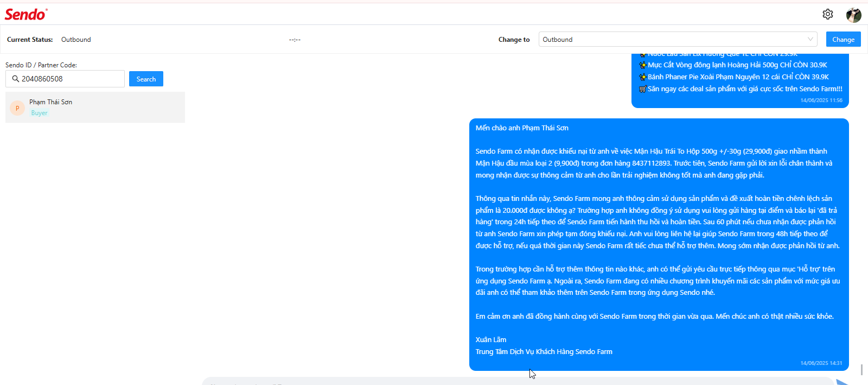Open the Change to status dropdown
The width and height of the screenshot is (868, 385).
click(678, 40)
